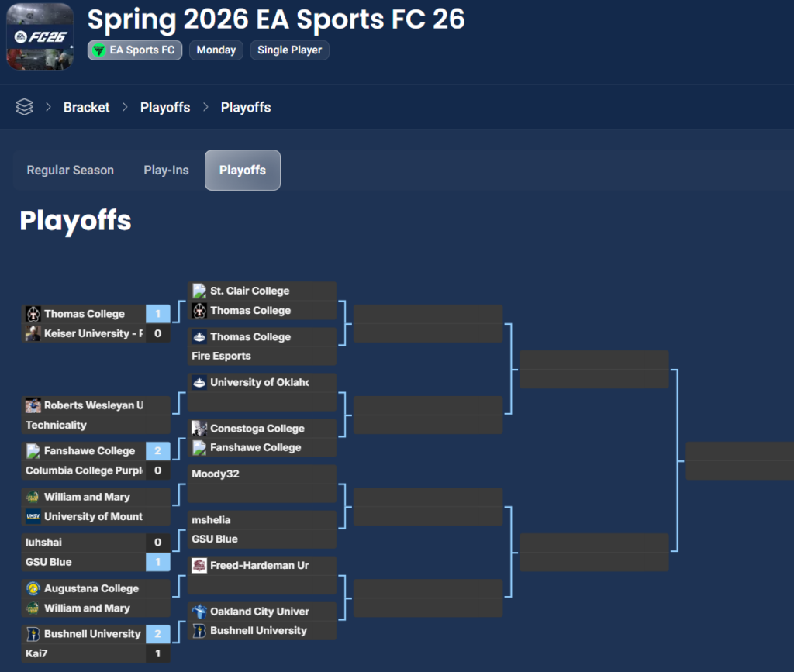Click Conestoga College team logo
Viewport: 794px width, 672px height.
tap(199, 428)
